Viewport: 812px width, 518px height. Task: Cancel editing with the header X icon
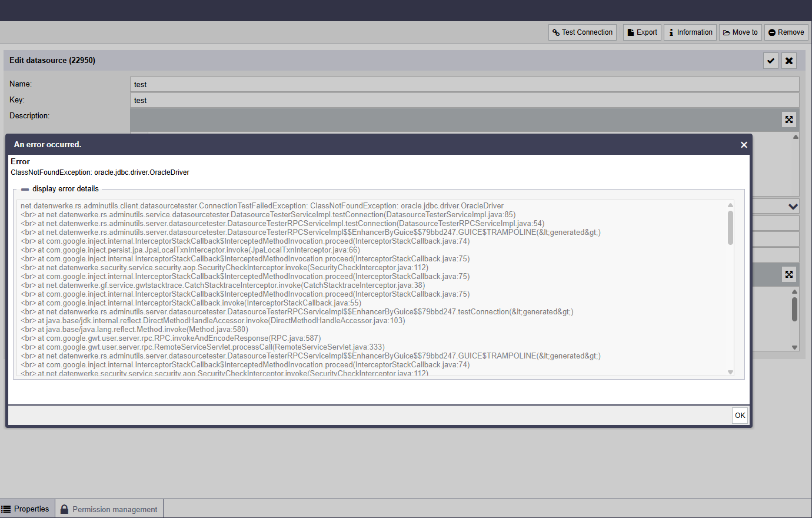pyautogui.click(x=789, y=61)
